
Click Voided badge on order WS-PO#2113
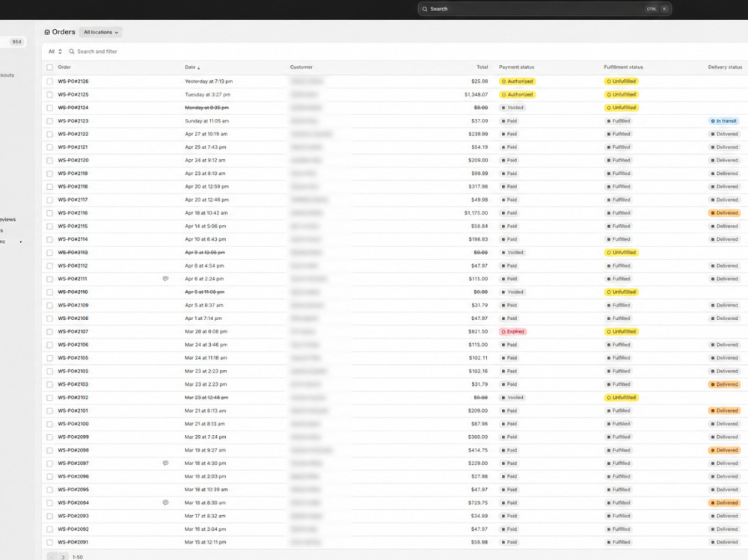[512, 253]
